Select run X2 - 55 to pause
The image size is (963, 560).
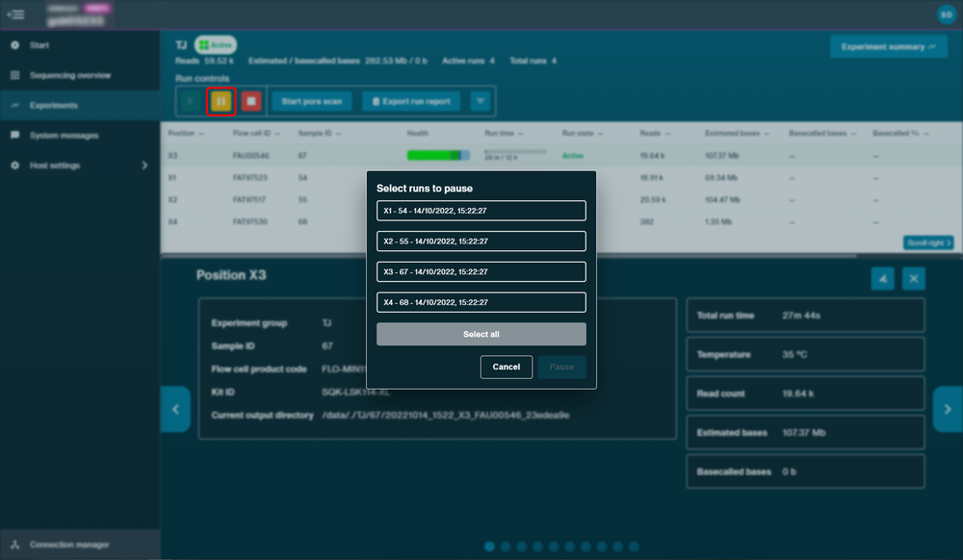click(481, 242)
